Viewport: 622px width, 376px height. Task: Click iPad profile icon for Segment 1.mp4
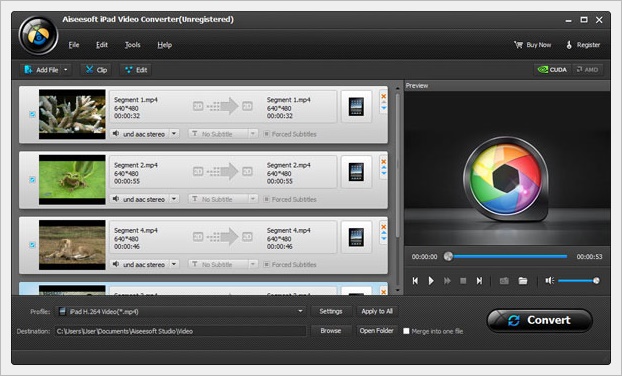point(356,107)
